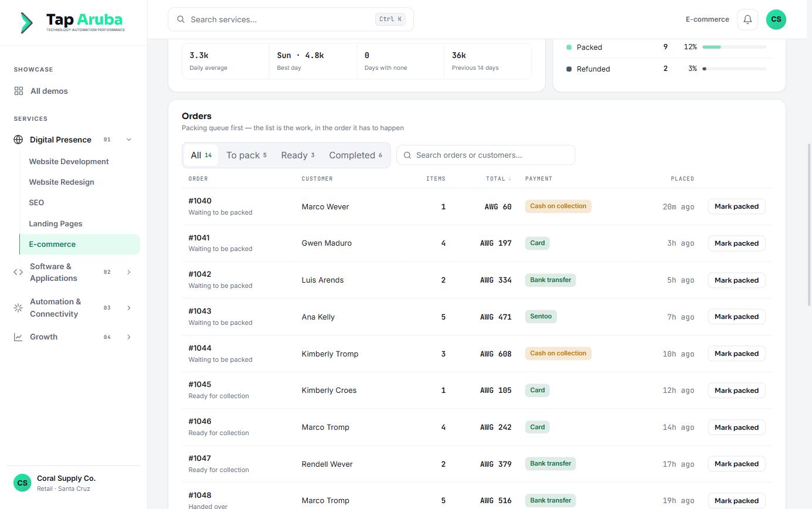Click the Software & Applications code icon
812x509 pixels.
point(18,272)
